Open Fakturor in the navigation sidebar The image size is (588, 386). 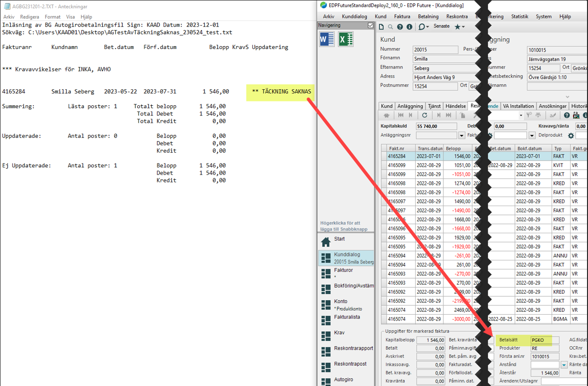(x=346, y=273)
